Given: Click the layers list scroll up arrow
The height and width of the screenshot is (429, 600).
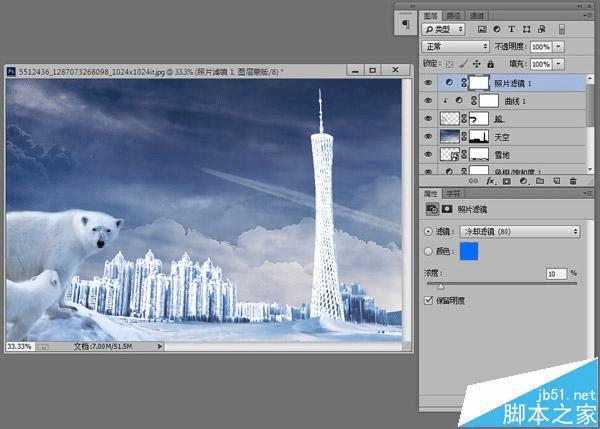Looking at the screenshot, I should click(x=590, y=78).
